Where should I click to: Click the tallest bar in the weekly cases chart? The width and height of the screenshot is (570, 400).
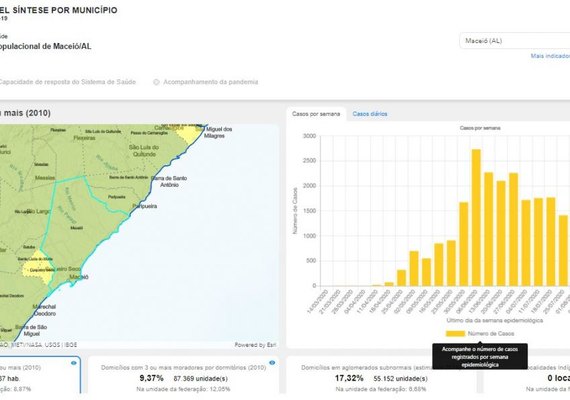[x=476, y=217]
